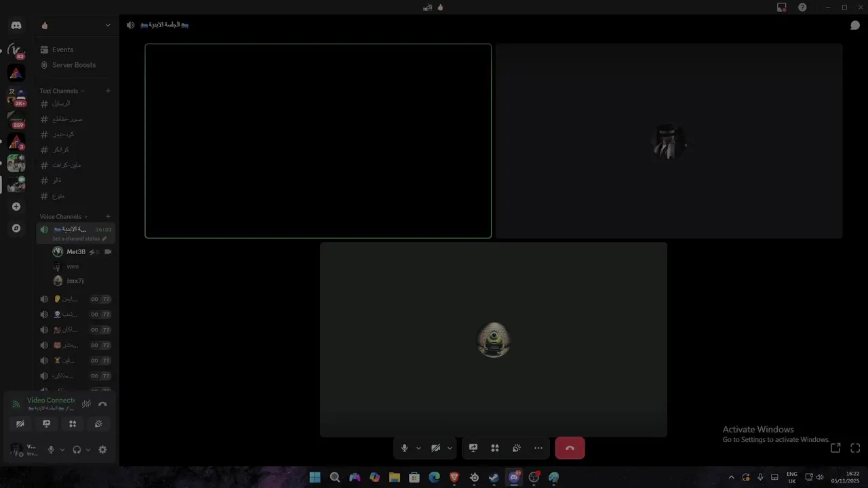Open soundboard from sidebar panel
The height and width of the screenshot is (488, 868).
click(x=98, y=424)
